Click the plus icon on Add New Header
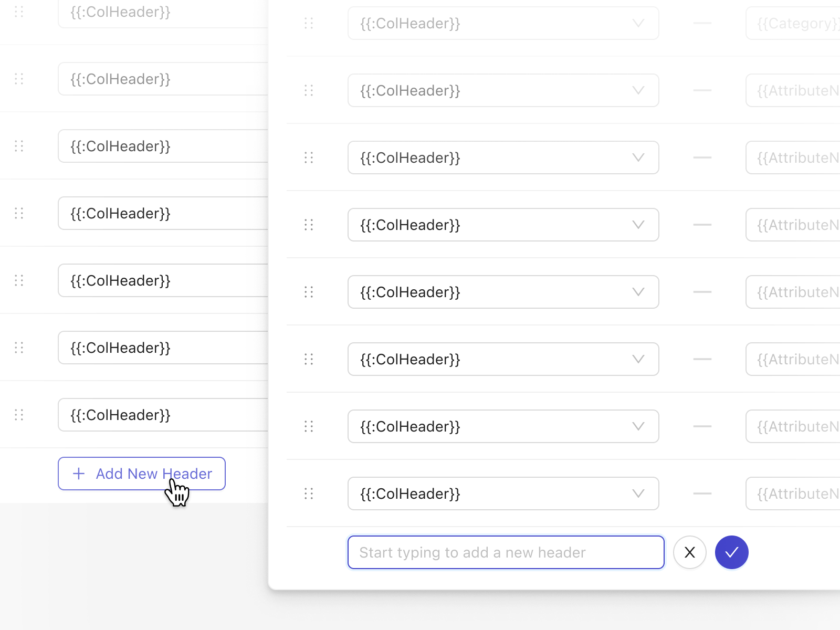The height and width of the screenshot is (630, 840). click(x=78, y=474)
